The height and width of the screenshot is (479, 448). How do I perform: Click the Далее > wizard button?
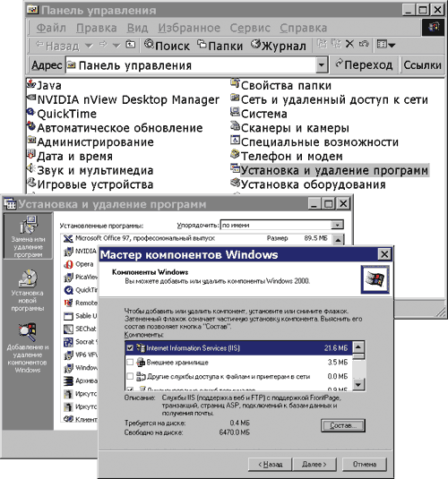click(314, 465)
